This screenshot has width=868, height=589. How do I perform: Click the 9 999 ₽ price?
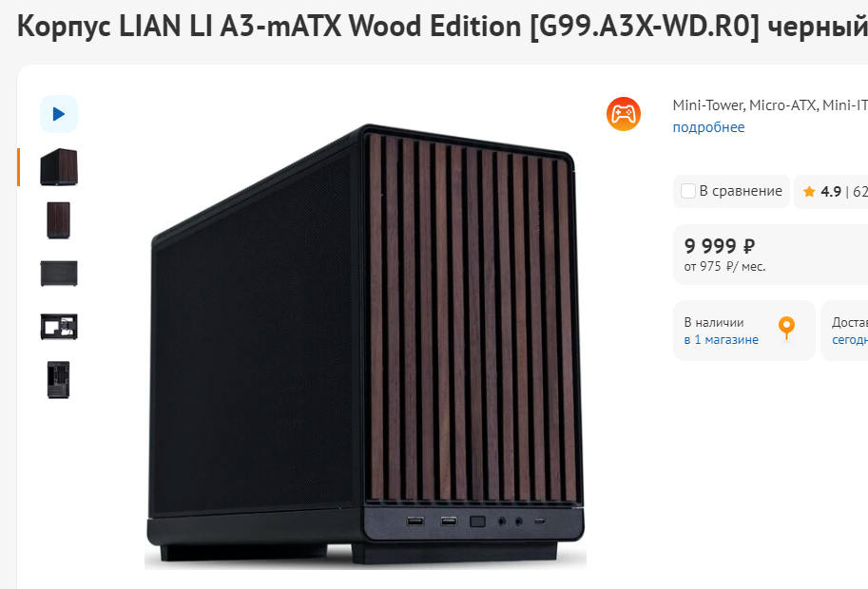(720, 245)
